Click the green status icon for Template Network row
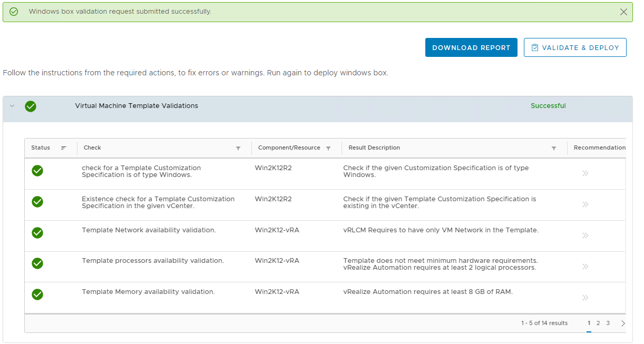The width and height of the screenshot is (644, 344). point(37,233)
